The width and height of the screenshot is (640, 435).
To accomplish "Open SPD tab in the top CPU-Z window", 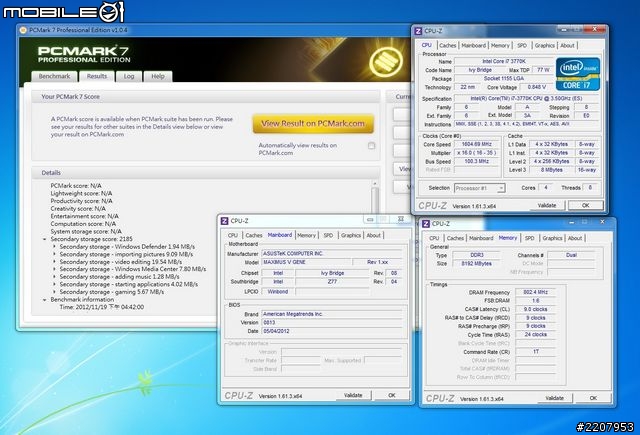I will click(x=522, y=46).
